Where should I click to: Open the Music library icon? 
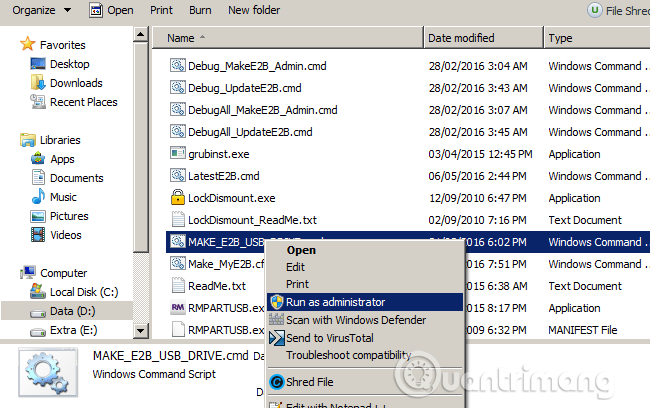tap(38, 197)
